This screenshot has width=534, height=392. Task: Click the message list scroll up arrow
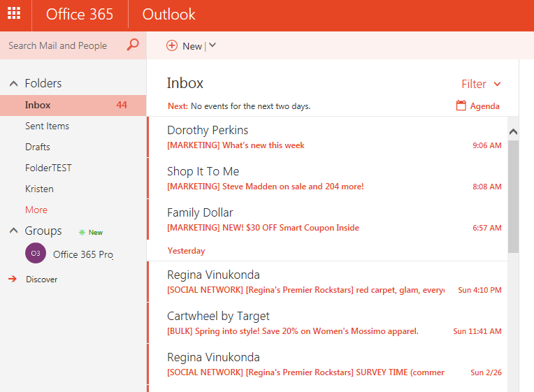coord(513,131)
